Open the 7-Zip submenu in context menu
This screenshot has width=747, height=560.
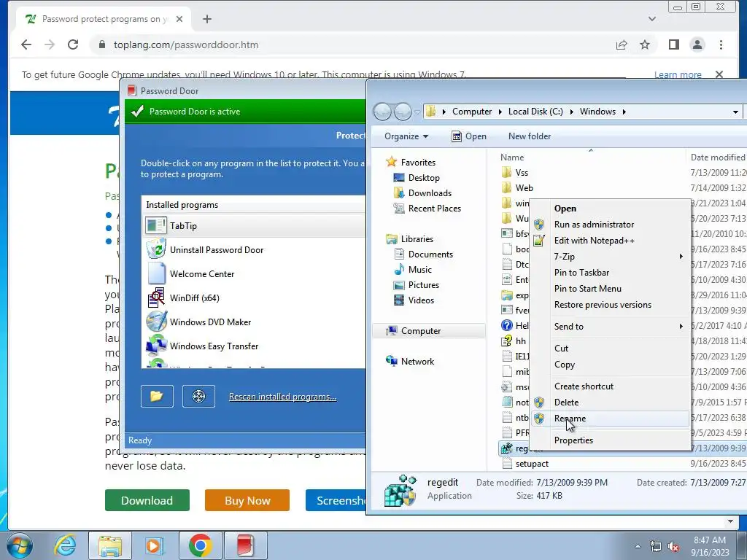click(x=611, y=256)
